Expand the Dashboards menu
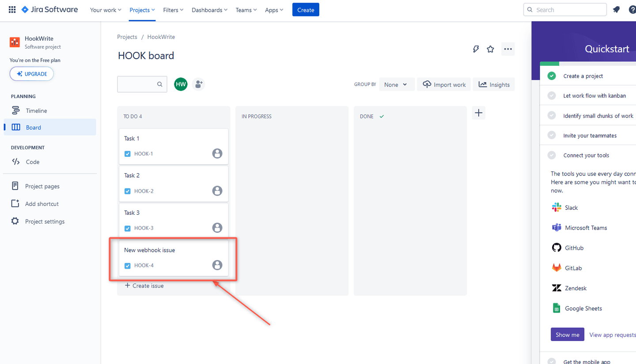The image size is (636, 364). tap(209, 9)
